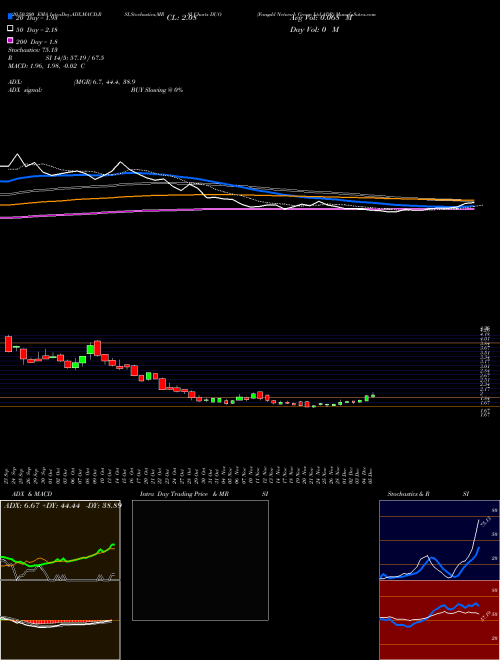Click the 'Intra Day Trading Price & MR' title
This screenshot has width=500, height=660.
(x=184, y=494)
